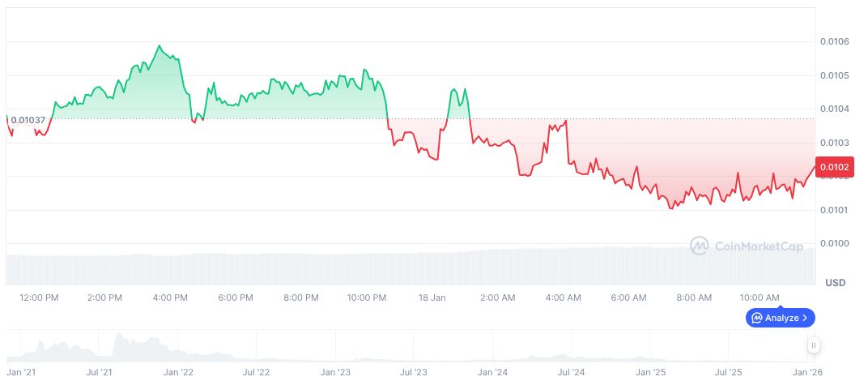Click the red 0.0102 current price tag

click(x=833, y=168)
